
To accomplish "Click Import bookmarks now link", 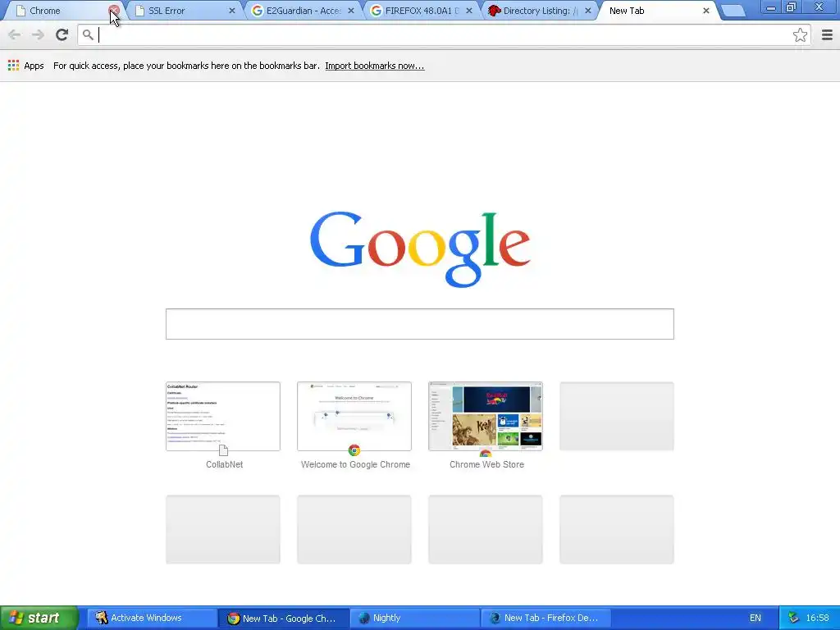I will 374,66.
